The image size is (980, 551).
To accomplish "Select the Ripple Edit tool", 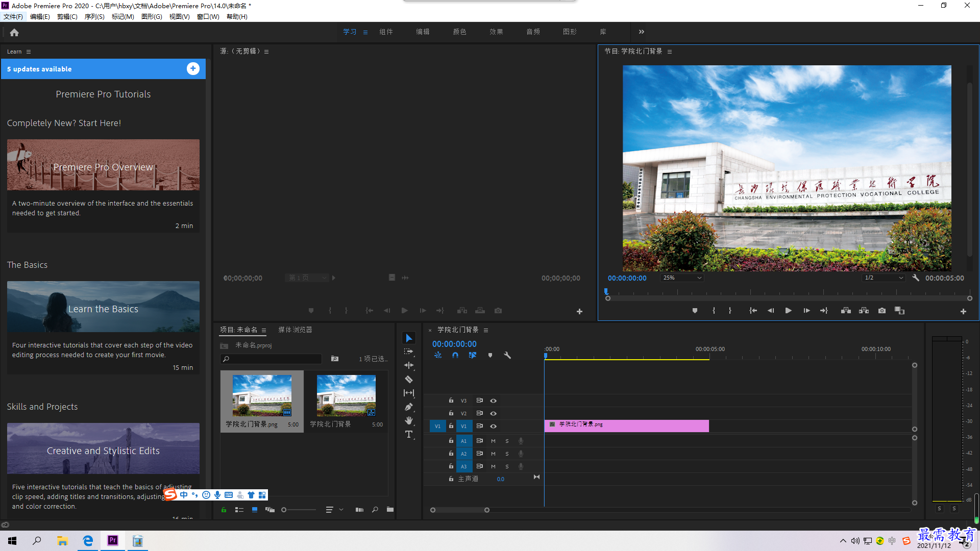I will 409,365.
